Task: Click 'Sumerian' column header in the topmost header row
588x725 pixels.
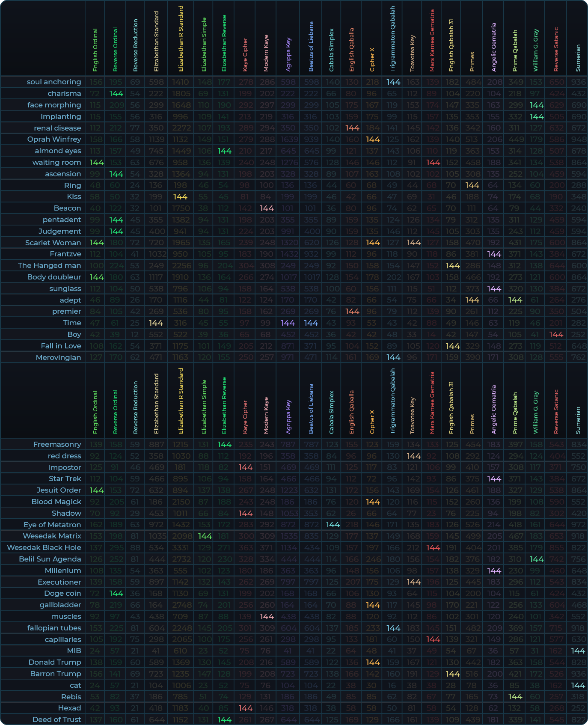Action: [578, 58]
